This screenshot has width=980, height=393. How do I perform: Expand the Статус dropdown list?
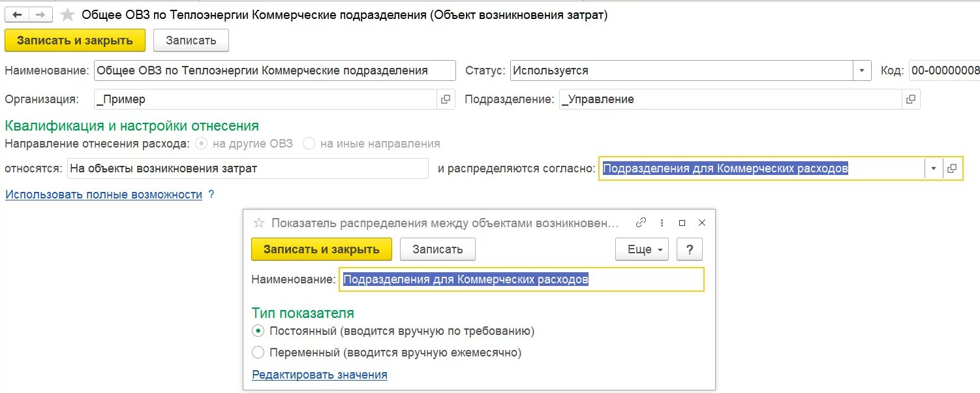point(862,71)
